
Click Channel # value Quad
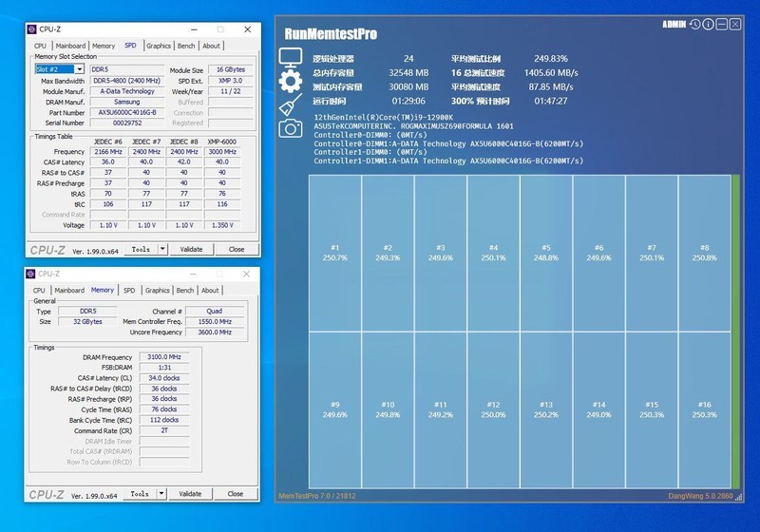(215, 311)
